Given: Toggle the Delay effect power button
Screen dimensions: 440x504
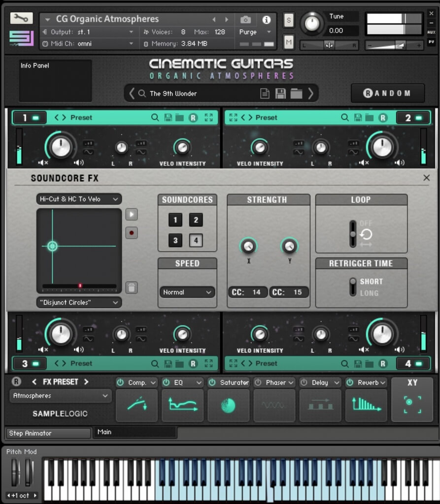Looking at the screenshot, I should click(x=304, y=382).
